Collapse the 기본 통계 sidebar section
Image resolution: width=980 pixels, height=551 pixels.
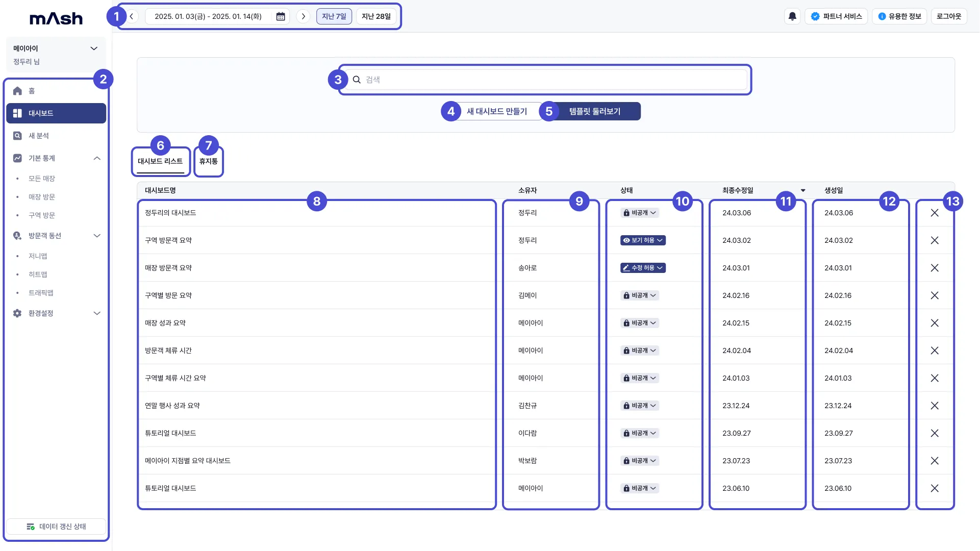click(97, 158)
